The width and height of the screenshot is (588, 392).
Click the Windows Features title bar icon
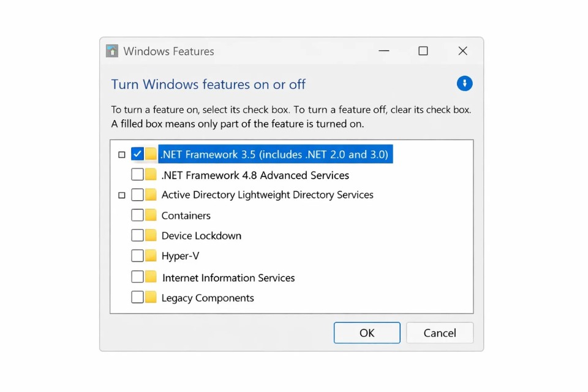[112, 51]
